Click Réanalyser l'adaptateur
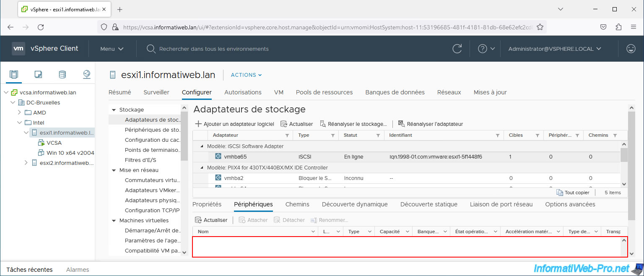Image resolution: width=644 pixels, height=276 pixels. point(430,124)
